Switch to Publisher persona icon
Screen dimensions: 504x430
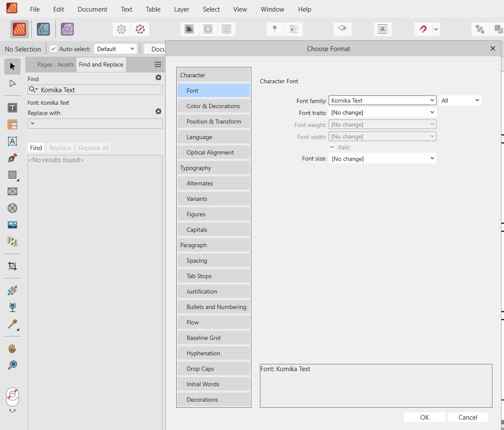(19, 29)
